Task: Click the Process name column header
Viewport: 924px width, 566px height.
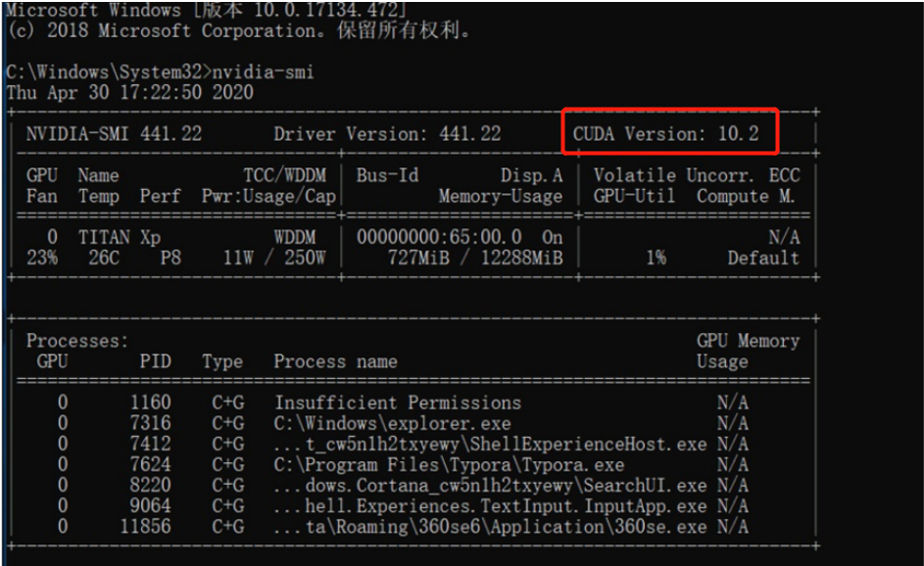Action: (335, 361)
